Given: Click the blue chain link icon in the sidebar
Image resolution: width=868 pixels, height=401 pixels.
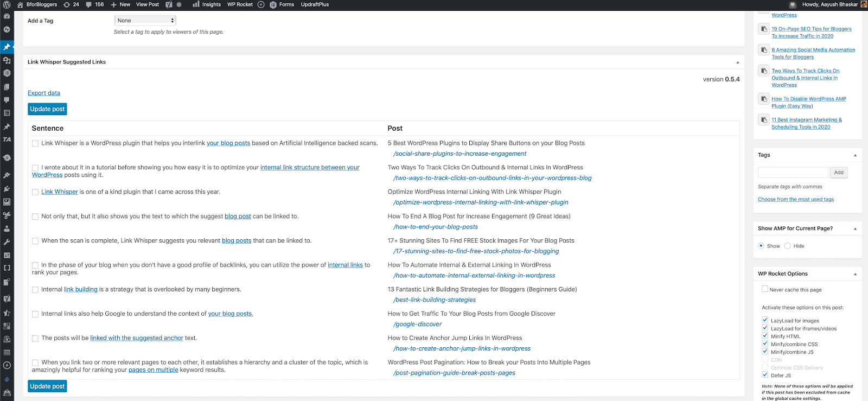Looking at the screenshot, I should tap(7, 379).
